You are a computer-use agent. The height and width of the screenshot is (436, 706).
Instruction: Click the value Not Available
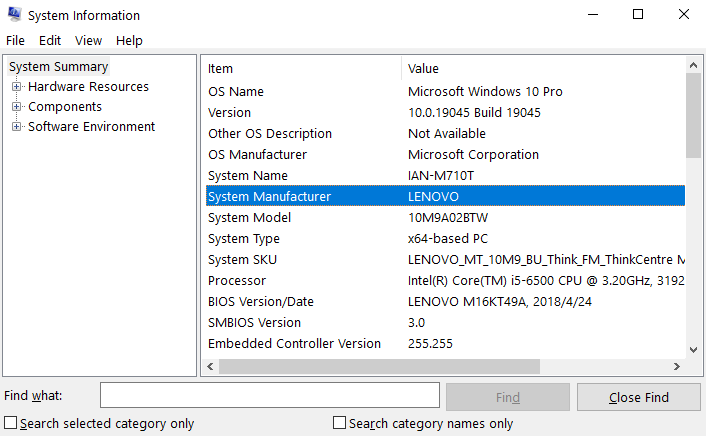coord(447,134)
